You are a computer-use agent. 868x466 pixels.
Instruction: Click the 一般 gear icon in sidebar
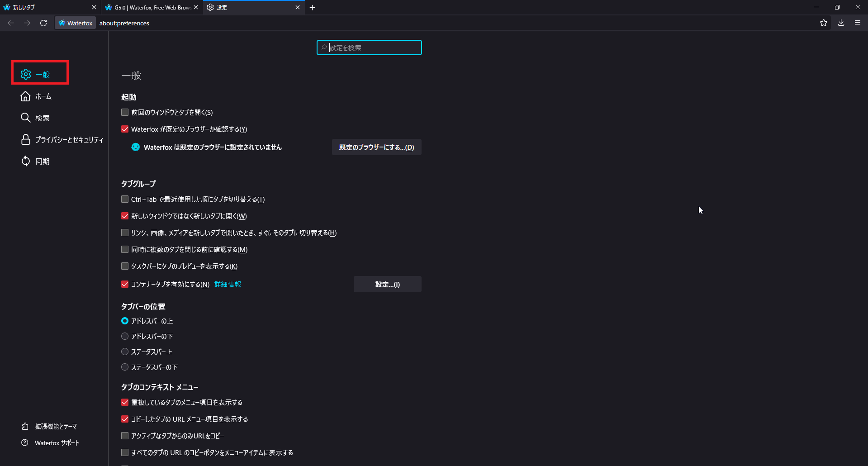pyautogui.click(x=26, y=74)
